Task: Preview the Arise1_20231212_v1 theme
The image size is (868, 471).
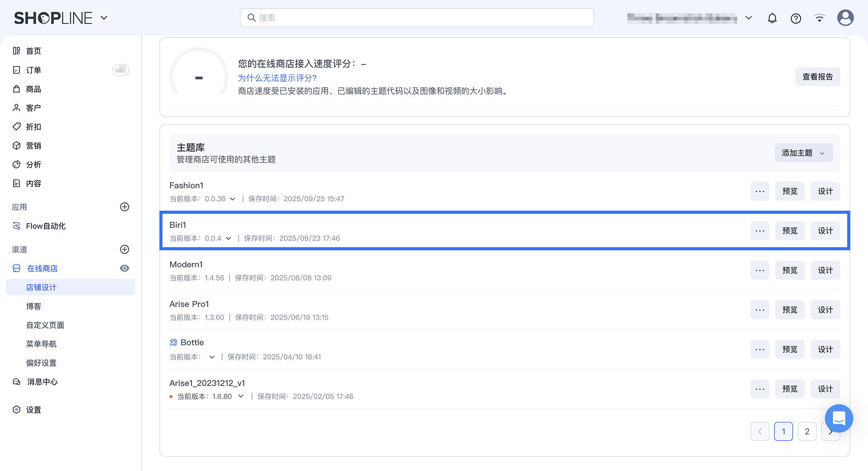Action: (x=790, y=389)
